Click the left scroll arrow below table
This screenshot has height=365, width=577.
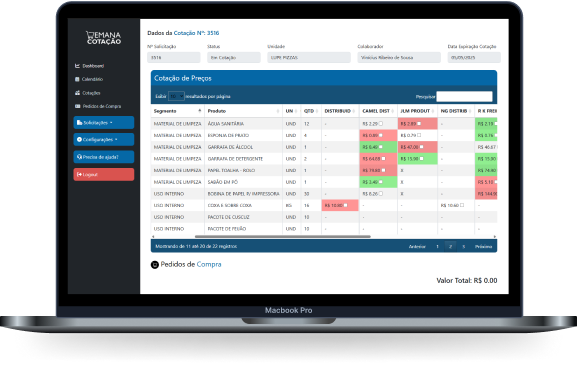coord(153,237)
